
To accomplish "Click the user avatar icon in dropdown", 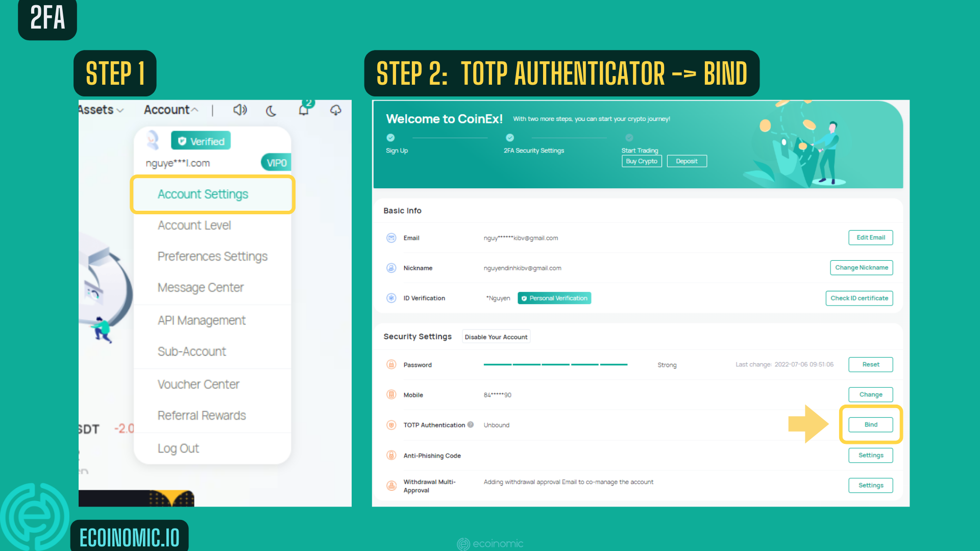I will pyautogui.click(x=152, y=140).
